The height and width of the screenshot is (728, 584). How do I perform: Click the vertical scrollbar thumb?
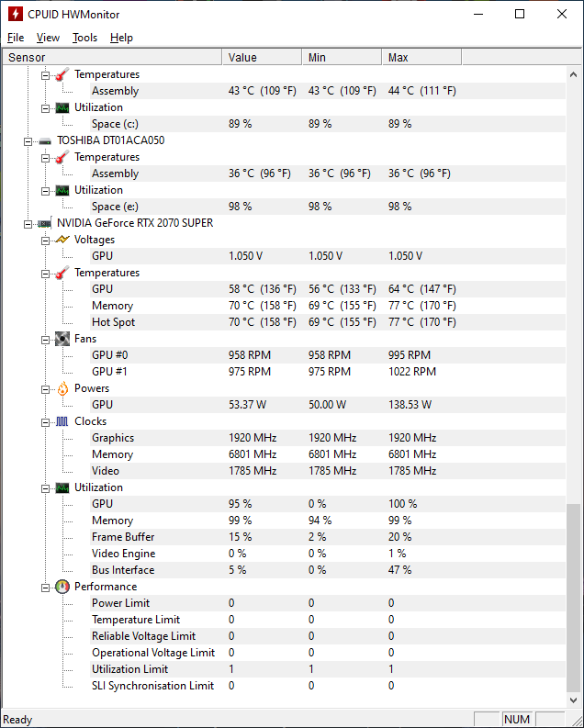pos(574,597)
